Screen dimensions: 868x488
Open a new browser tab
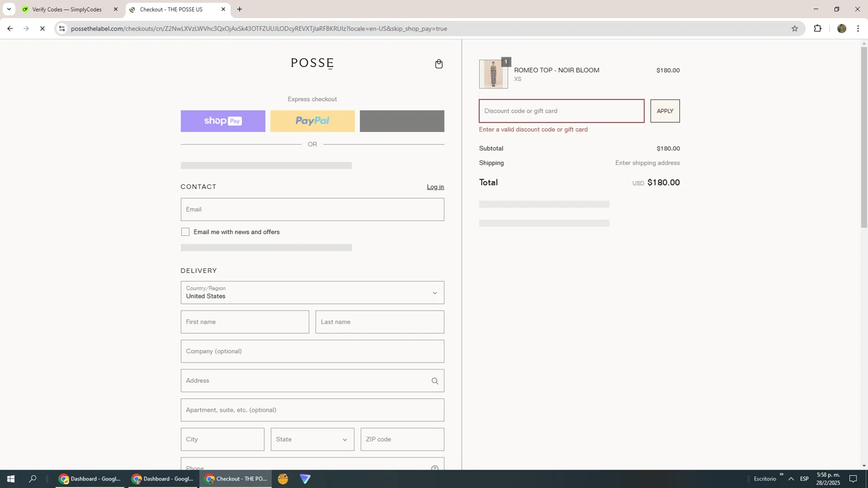pos(240,9)
